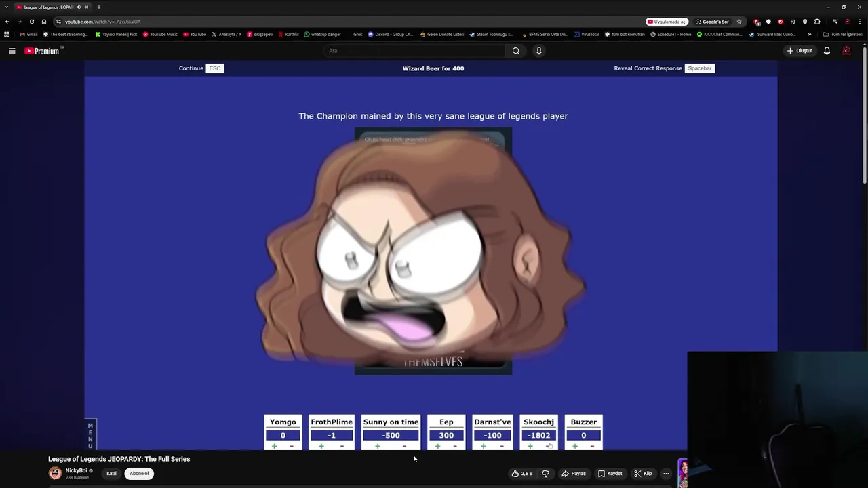The height and width of the screenshot is (488, 868).
Task: Add points to Skoochj with the plus
Action: (x=530, y=446)
